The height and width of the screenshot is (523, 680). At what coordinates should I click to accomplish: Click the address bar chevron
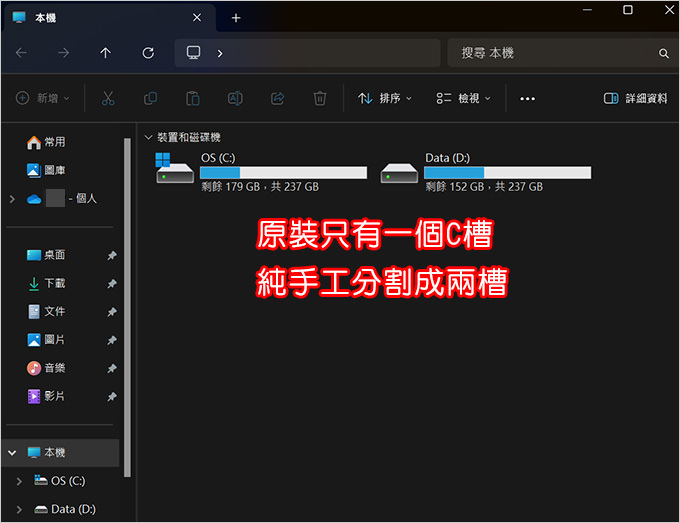pos(220,53)
